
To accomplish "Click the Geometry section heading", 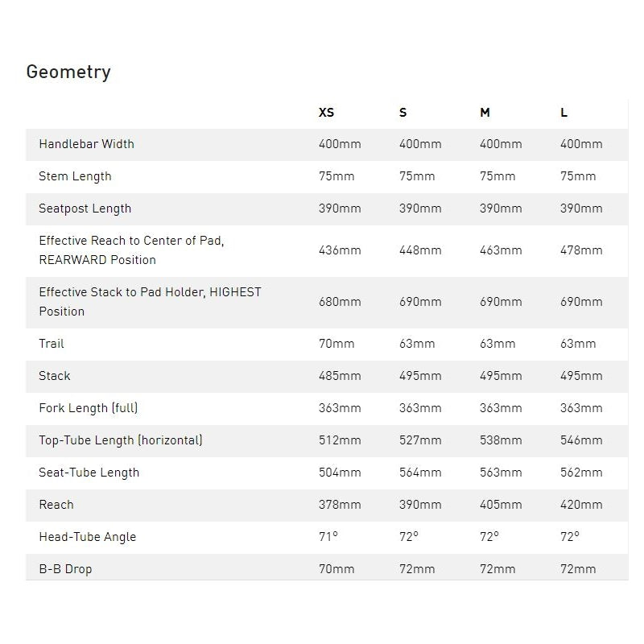I will tap(68, 72).
